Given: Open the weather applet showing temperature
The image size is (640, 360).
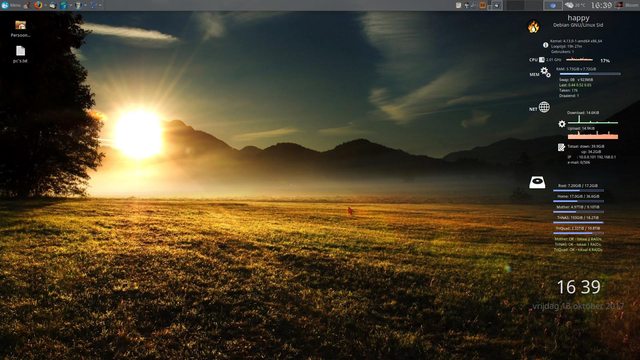Looking at the screenshot, I should 576,5.
